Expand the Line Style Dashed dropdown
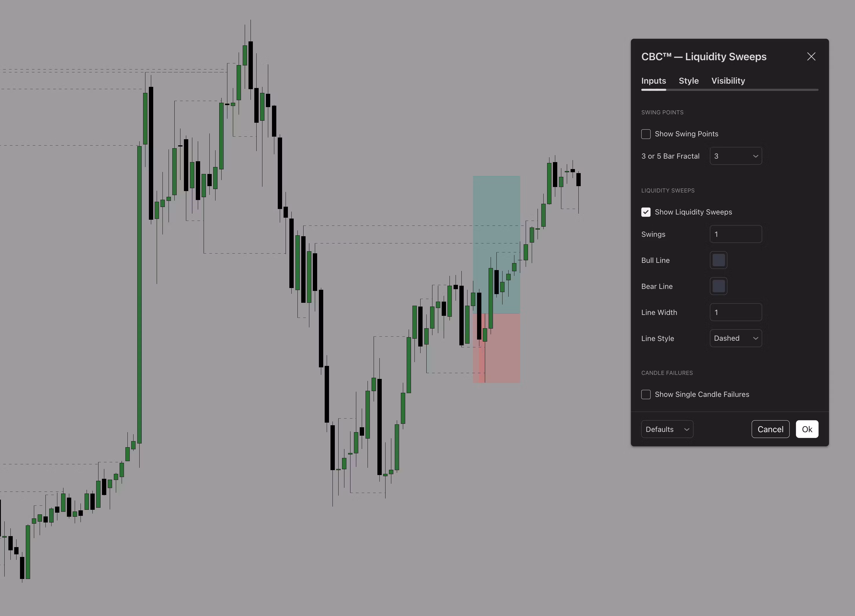Screen dimensions: 855x616 point(735,338)
